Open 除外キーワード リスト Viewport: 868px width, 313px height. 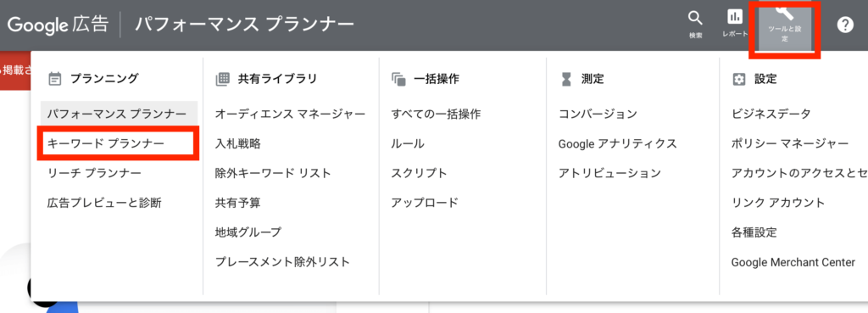point(273,173)
